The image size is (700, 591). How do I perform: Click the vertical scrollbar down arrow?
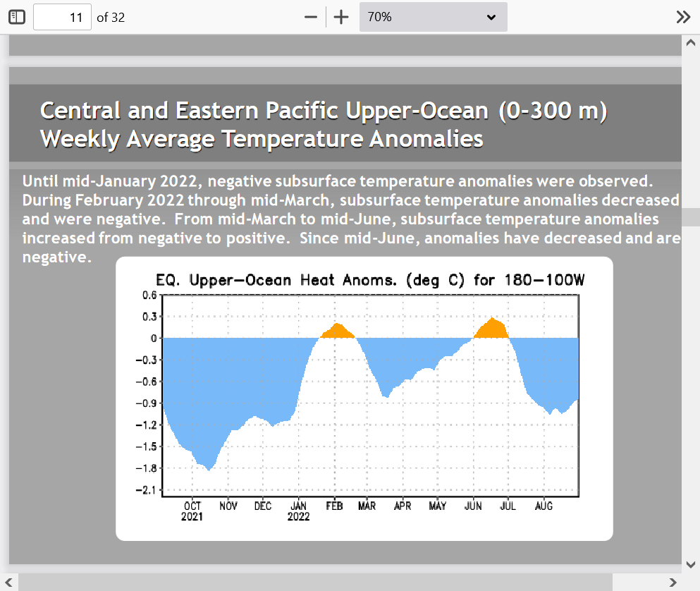[691, 565]
